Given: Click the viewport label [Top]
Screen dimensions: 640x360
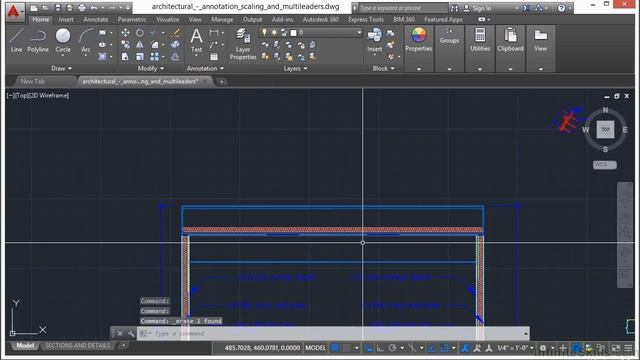Looking at the screenshot, I should click(22, 96).
